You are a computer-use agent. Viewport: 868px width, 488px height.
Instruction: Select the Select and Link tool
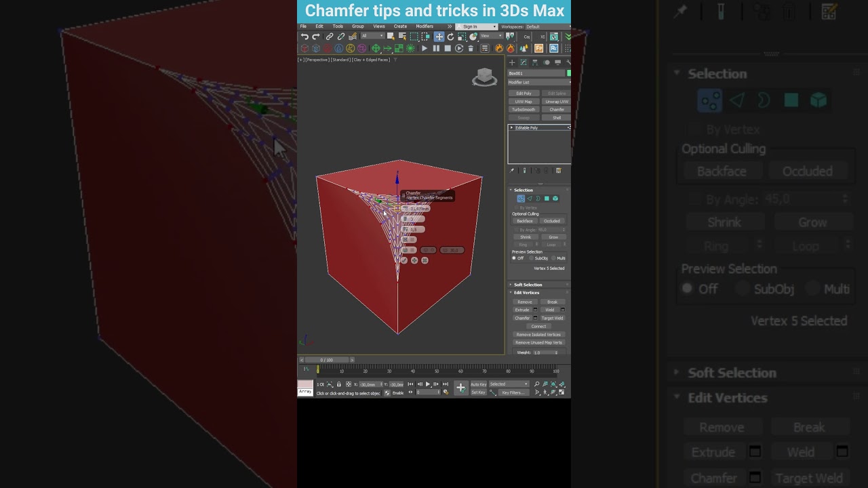tap(330, 37)
